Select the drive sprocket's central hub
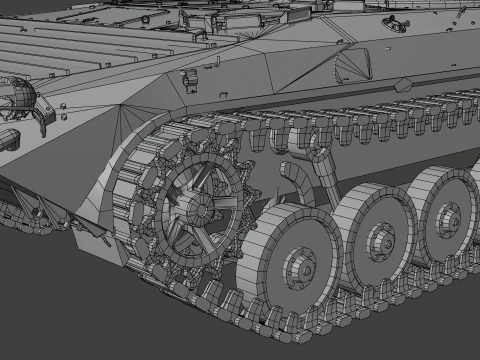480x360 pixels. pyautogui.click(x=201, y=210)
